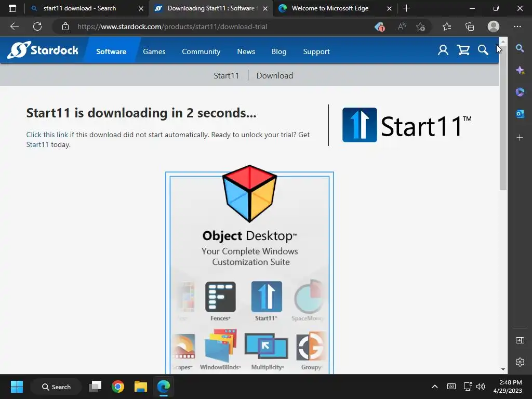Open Collections in Edge toolbar
Image resolution: width=532 pixels, height=399 pixels.
470,26
